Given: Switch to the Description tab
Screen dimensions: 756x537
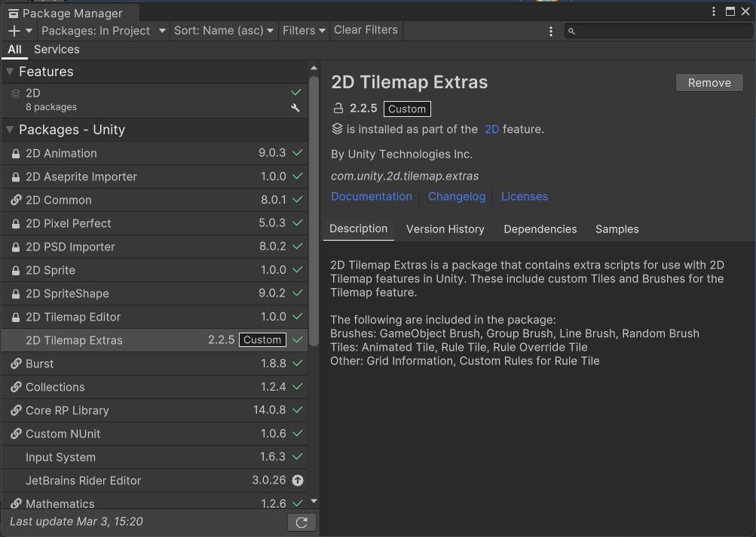Looking at the screenshot, I should pos(358,229).
